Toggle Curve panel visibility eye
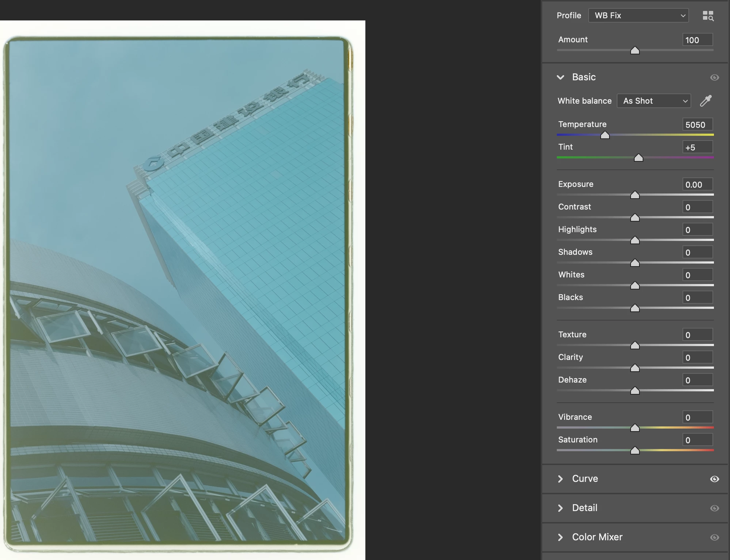 (x=714, y=479)
